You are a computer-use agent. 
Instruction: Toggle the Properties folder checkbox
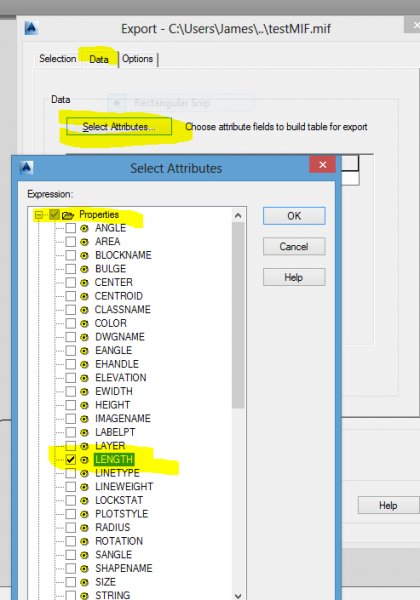click(x=54, y=215)
